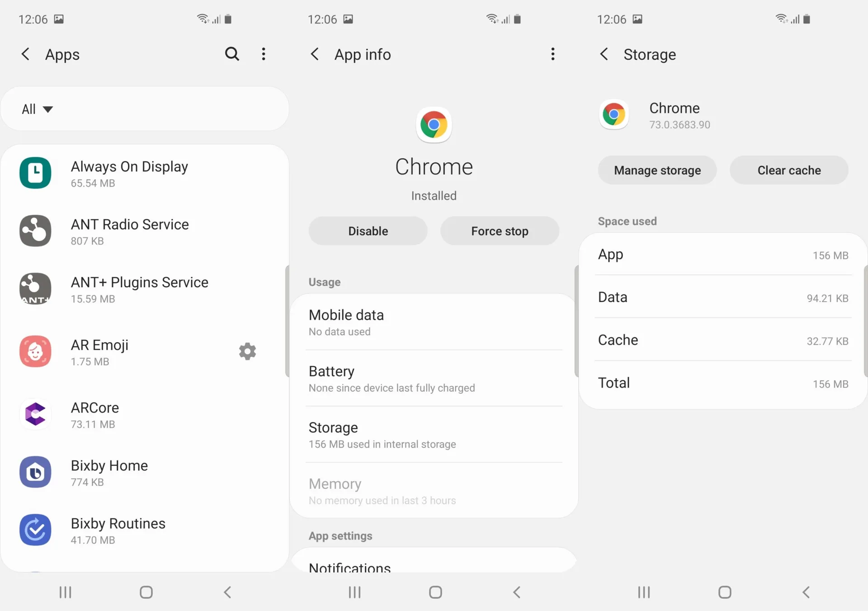
Task: Toggle AR Emoji settings gear icon
Action: click(x=248, y=351)
